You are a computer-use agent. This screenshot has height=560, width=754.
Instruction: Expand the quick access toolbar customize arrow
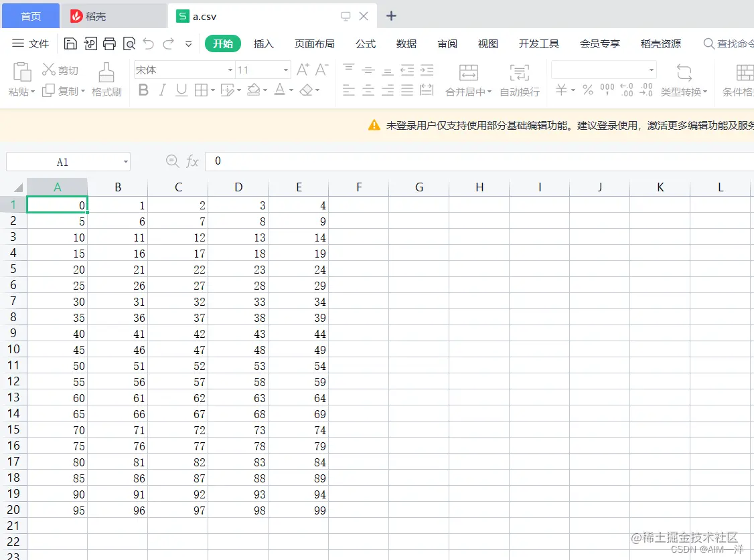(189, 43)
